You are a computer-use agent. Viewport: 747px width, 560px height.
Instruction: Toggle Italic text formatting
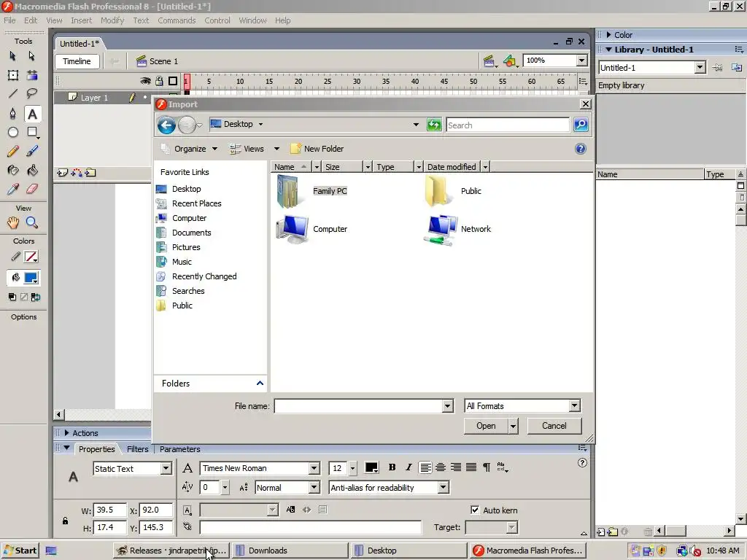409,467
